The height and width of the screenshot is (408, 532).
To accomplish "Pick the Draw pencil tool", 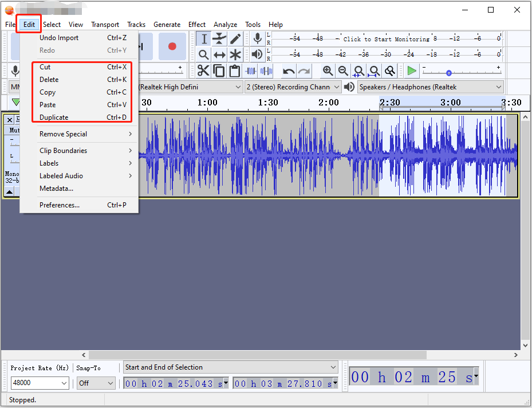I will click(235, 39).
